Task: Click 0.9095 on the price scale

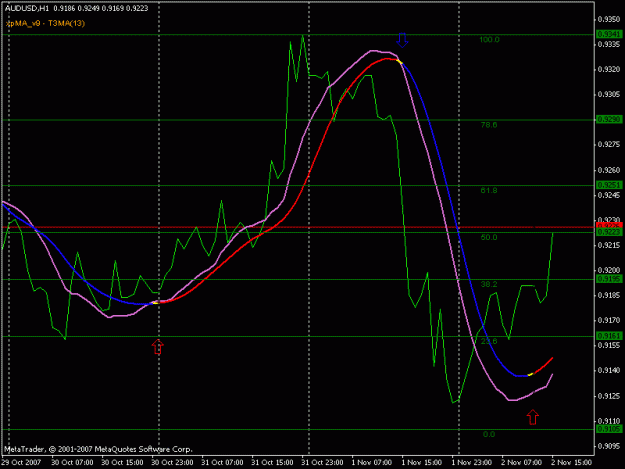Action: [x=609, y=446]
